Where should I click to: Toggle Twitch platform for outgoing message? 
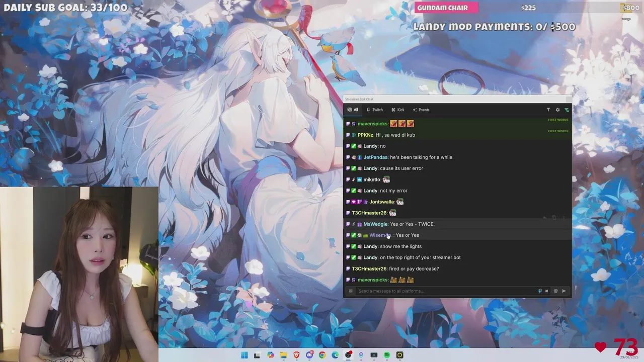[540, 291]
